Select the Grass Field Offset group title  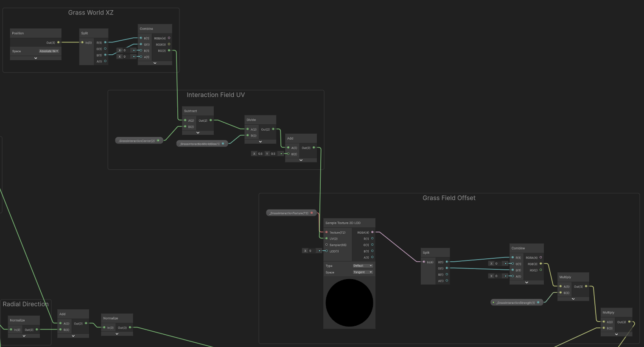click(449, 198)
